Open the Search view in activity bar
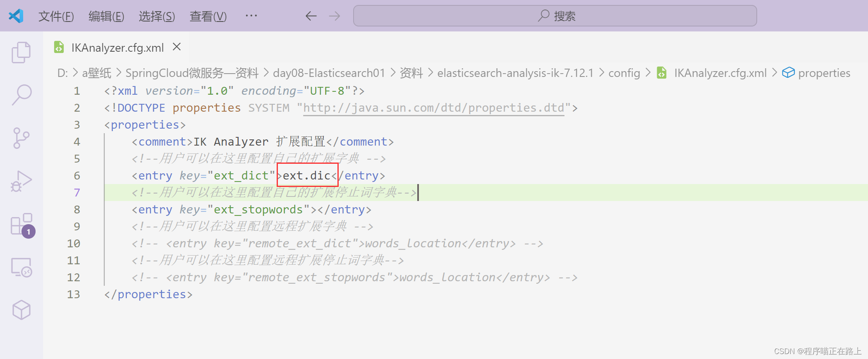Viewport: 868px width, 359px height. (21, 95)
